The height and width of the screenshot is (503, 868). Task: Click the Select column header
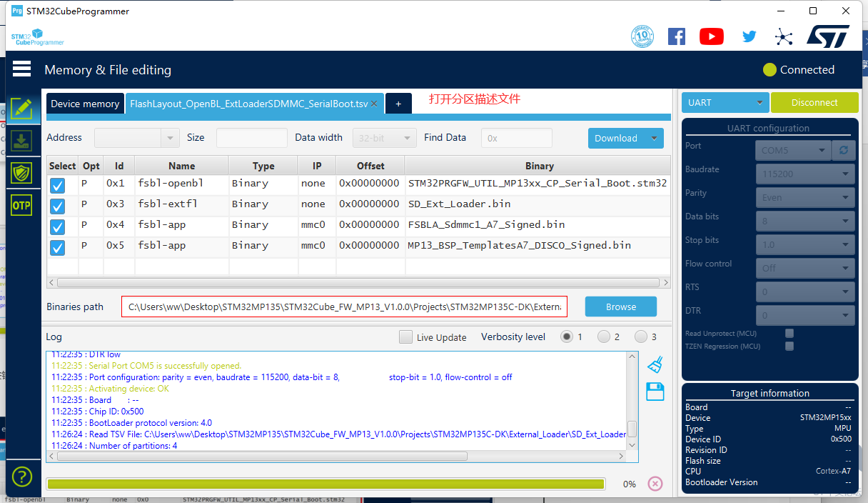click(x=62, y=166)
